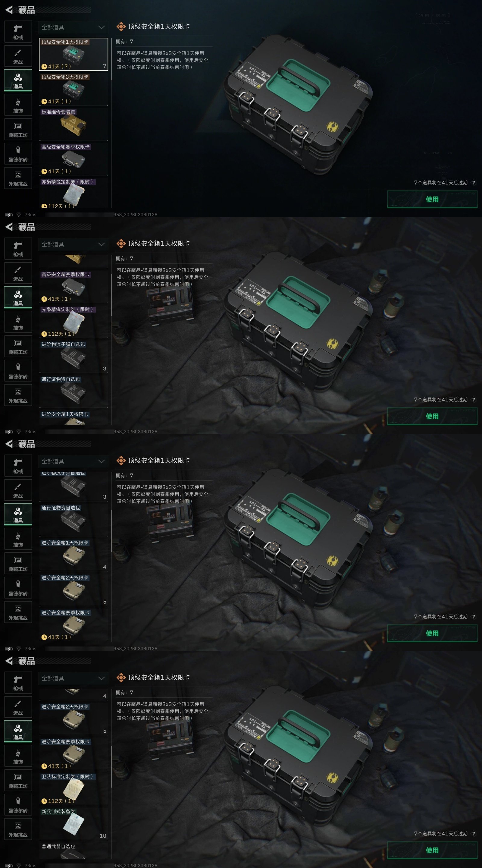Click the back arrow next to 藏品 above 顶级安全箱3天权限卡
Image resolution: width=482 pixels, height=868 pixels.
9,10
